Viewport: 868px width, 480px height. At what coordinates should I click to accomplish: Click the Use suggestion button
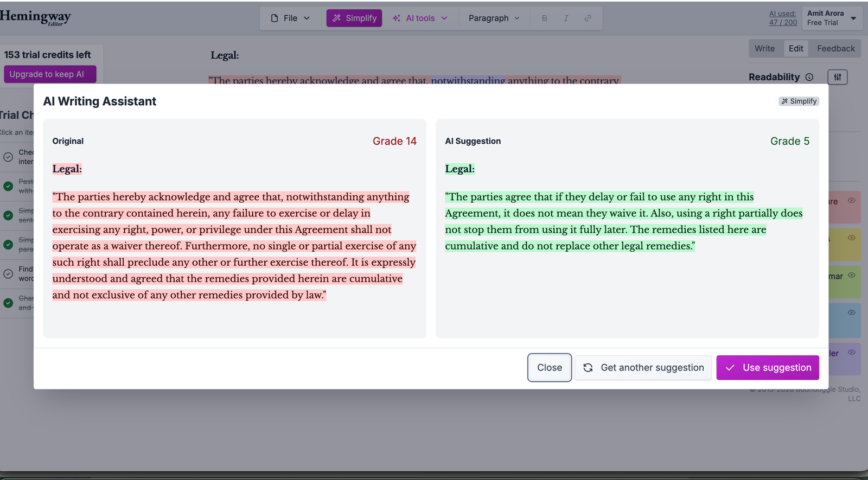click(x=768, y=368)
